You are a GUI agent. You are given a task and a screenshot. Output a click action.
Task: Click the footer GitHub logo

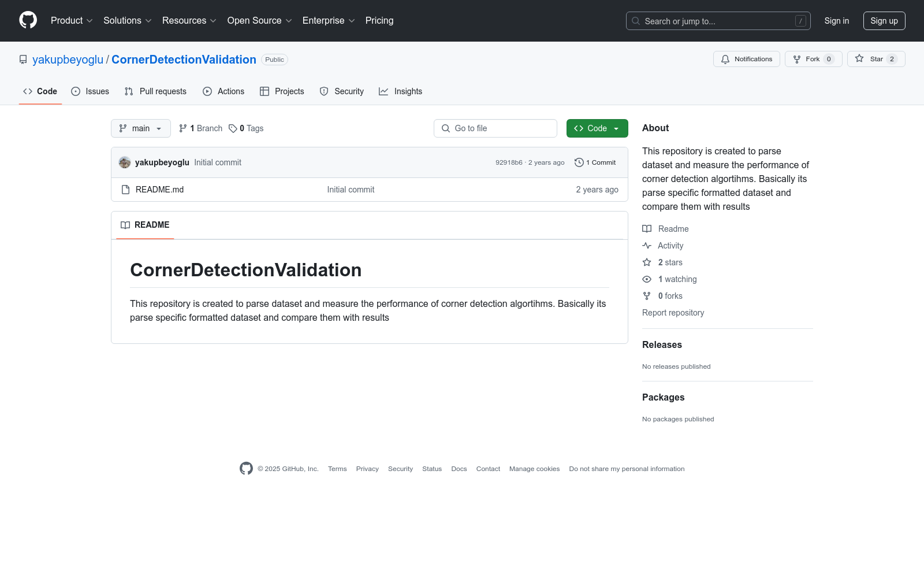(x=246, y=469)
